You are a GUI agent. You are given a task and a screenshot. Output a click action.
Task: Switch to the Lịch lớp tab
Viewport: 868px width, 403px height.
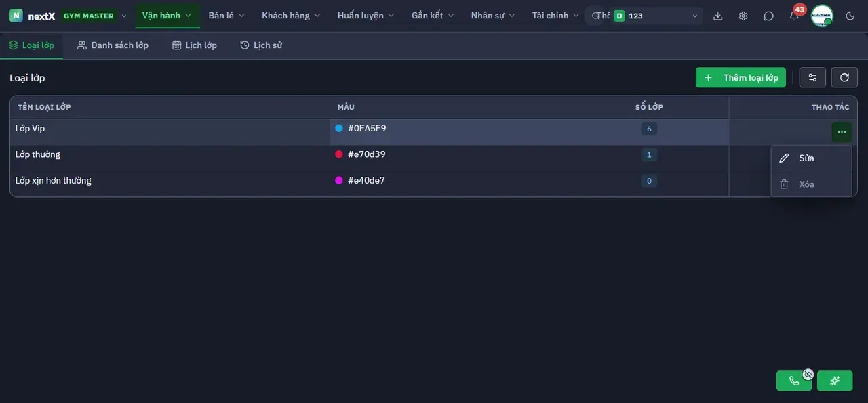[195, 45]
